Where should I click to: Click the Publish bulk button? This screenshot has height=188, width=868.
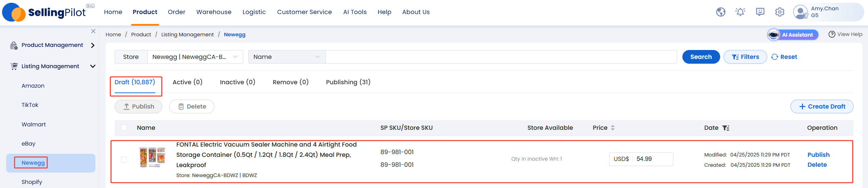point(139,106)
